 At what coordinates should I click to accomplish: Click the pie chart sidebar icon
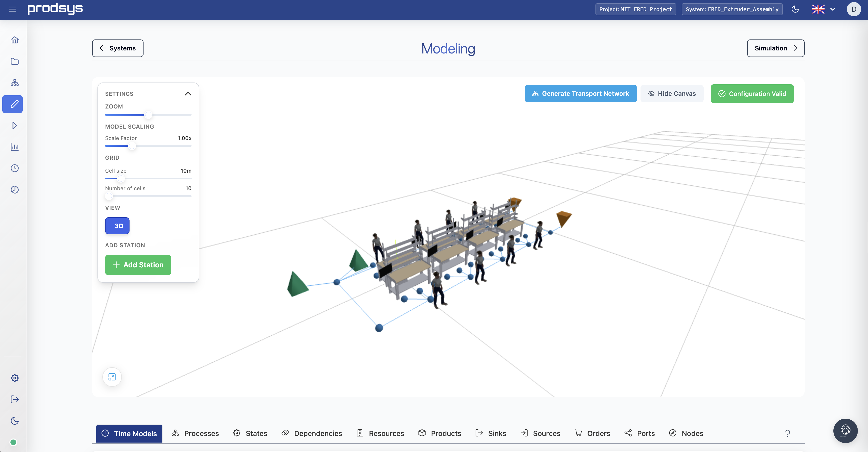coord(15,189)
